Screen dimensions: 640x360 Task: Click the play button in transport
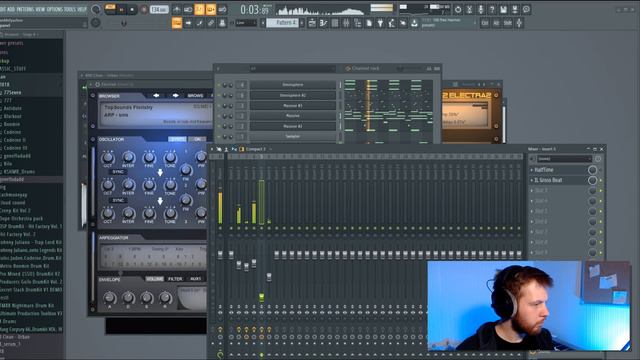[122, 9]
